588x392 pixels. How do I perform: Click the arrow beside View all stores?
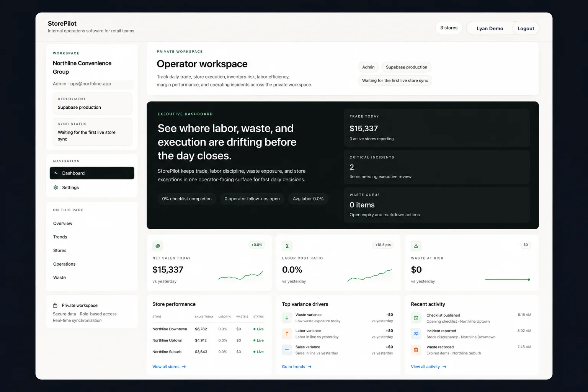point(184,367)
